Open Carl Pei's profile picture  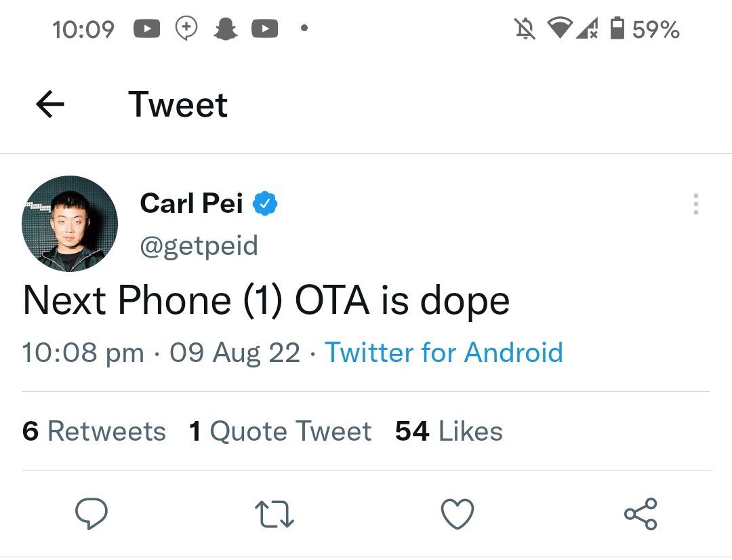point(70,224)
